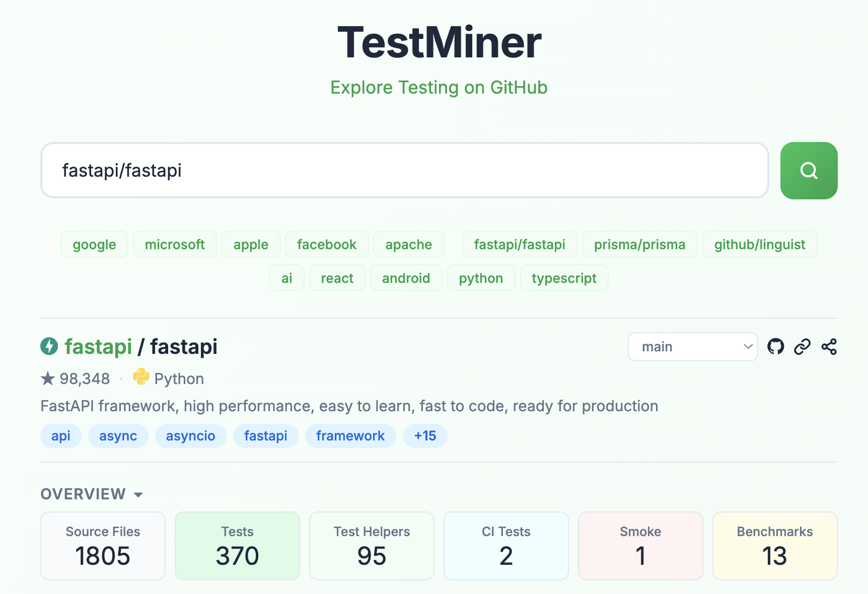
Task: Choose the prisma/prisma suggestion chip
Action: pos(639,245)
